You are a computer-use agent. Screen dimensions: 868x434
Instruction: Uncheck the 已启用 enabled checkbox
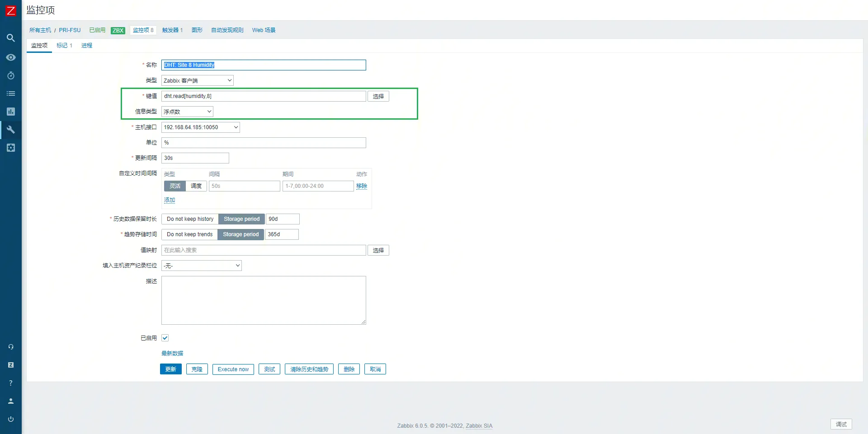point(165,338)
